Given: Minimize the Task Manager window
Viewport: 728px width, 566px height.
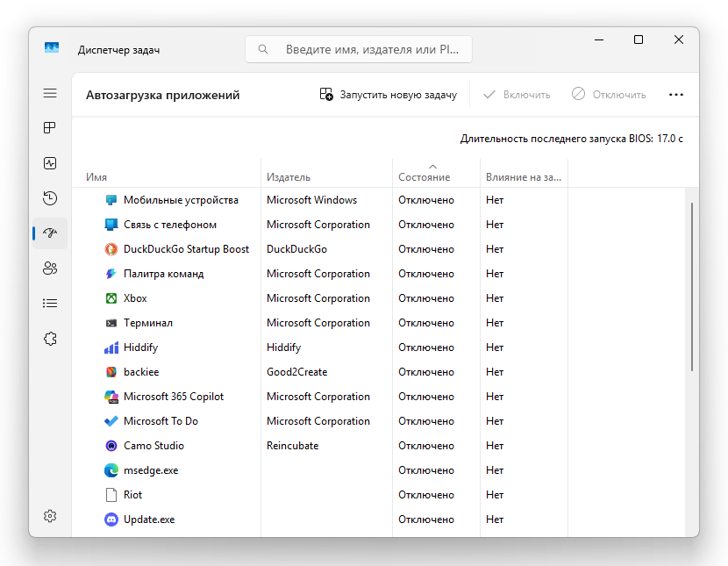Looking at the screenshot, I should (599, 40).
